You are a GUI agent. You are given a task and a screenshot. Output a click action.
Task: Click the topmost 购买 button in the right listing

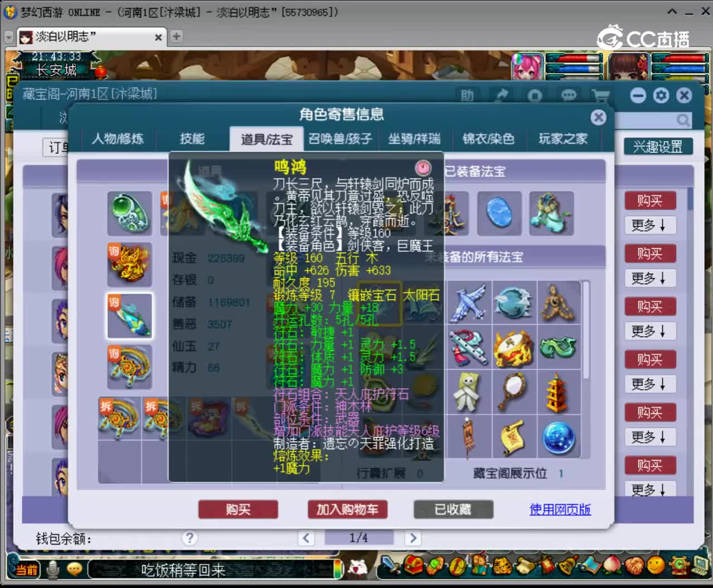coord(649,200)
